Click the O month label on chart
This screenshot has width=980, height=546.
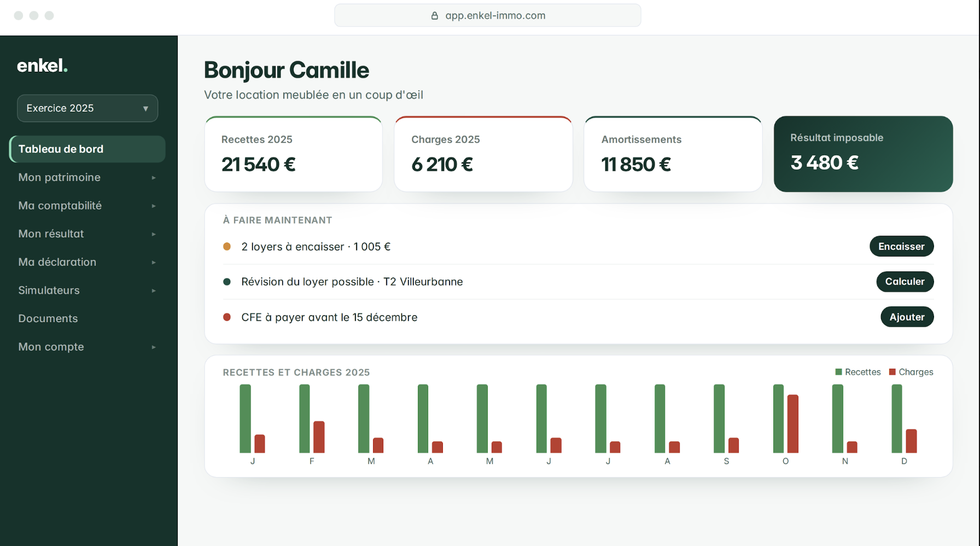[x=785, y=461]
